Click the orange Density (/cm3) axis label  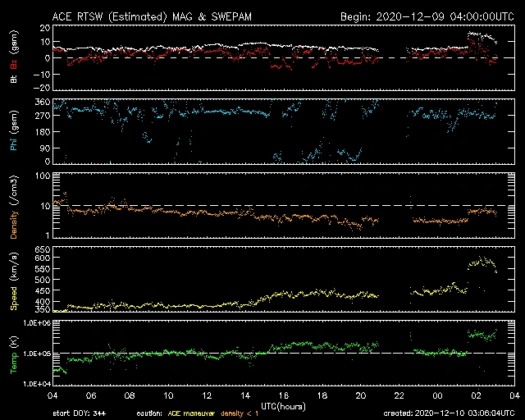13,207
